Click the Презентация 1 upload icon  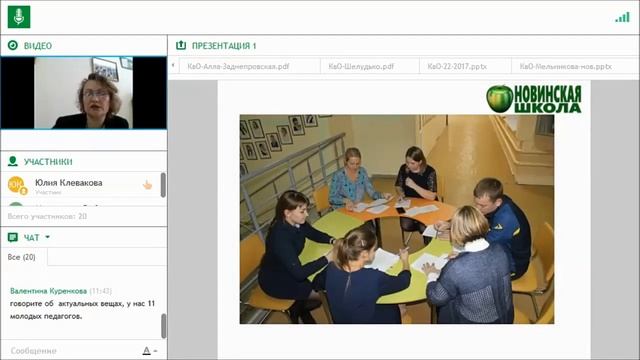pos(181,45)
